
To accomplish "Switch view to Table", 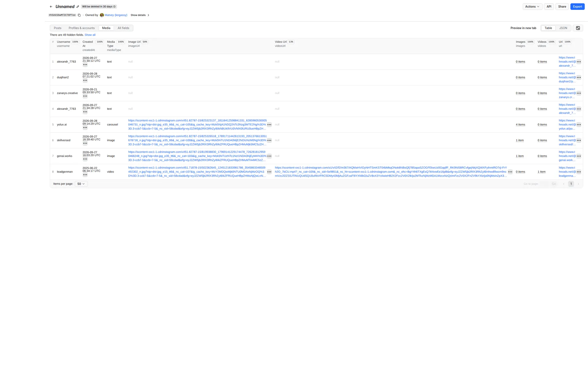I will [548, 28].
